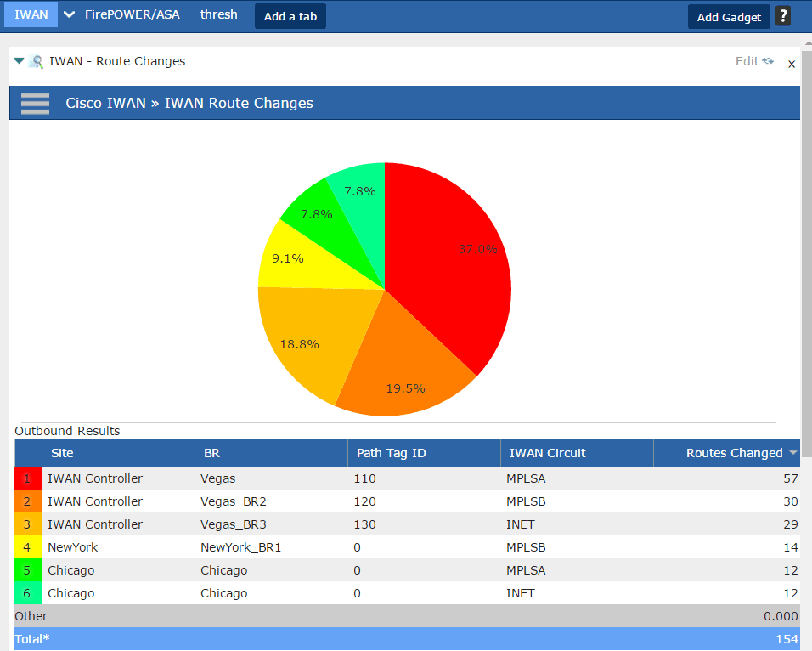This screenshot has height=651, width=812.
Task: Click the NewYork site cell
Action: [72, 547]
